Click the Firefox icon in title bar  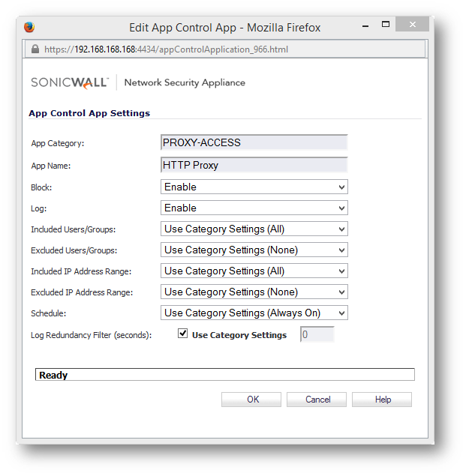(29, 28)
